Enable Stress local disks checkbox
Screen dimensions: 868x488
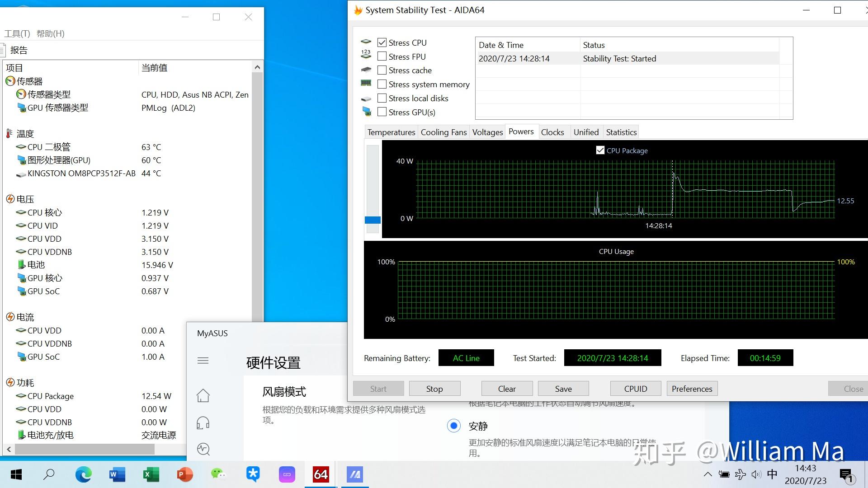[382, 99]
